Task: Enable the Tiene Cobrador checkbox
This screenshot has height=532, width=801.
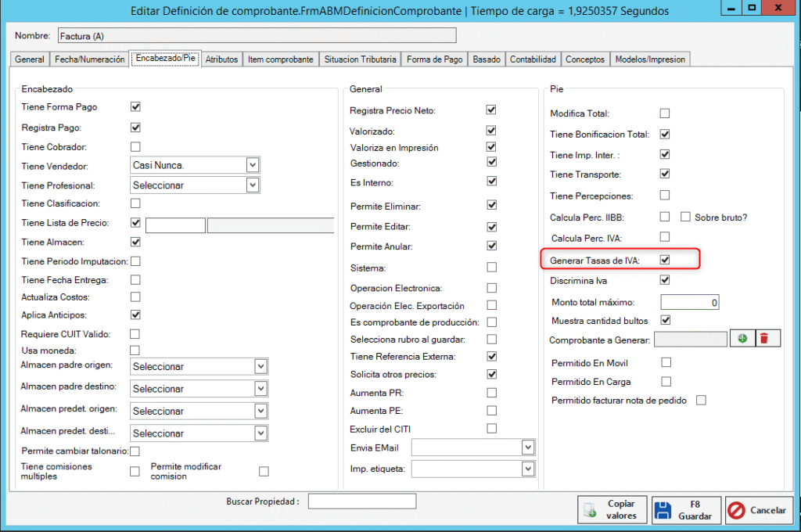Action: pos(135,146)
